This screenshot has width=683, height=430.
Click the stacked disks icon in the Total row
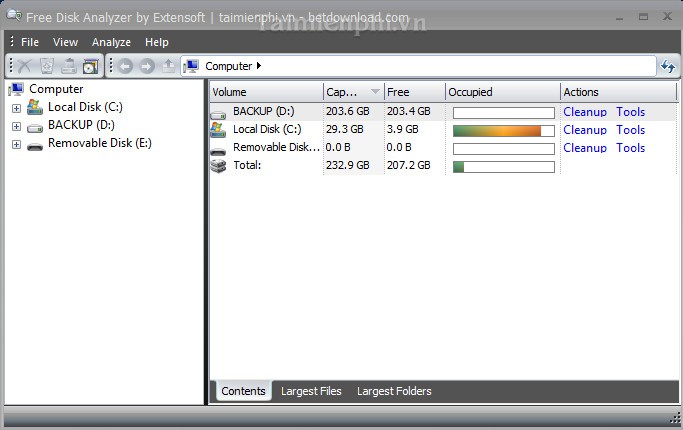(x=218, y=166)
